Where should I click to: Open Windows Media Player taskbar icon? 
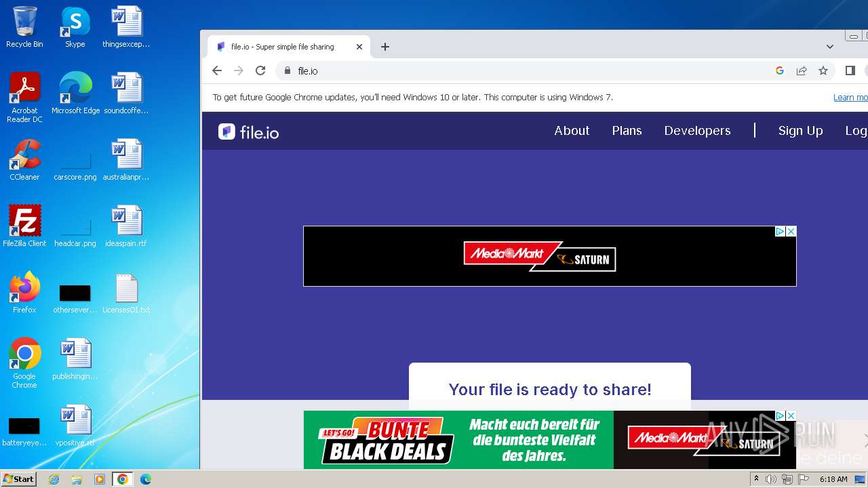100,479
